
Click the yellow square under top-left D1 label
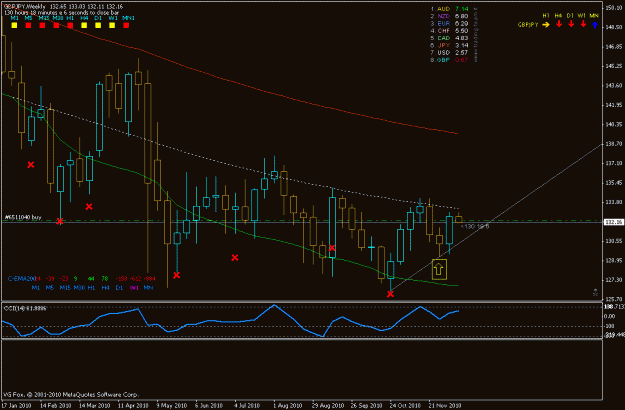coord(98,25)
